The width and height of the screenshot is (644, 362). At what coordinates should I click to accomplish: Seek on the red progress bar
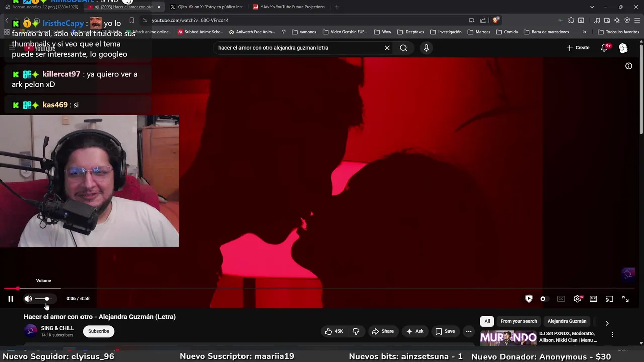pos(322,288)
